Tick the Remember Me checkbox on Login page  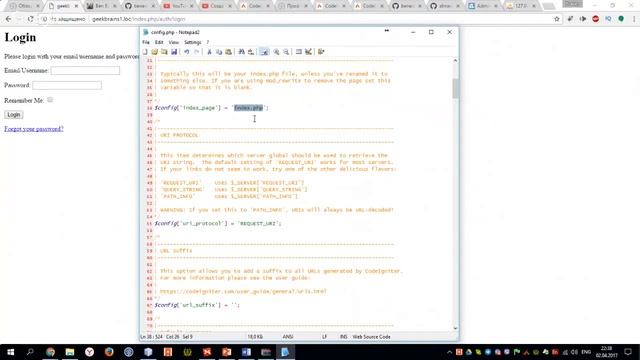tap(50, 100)
